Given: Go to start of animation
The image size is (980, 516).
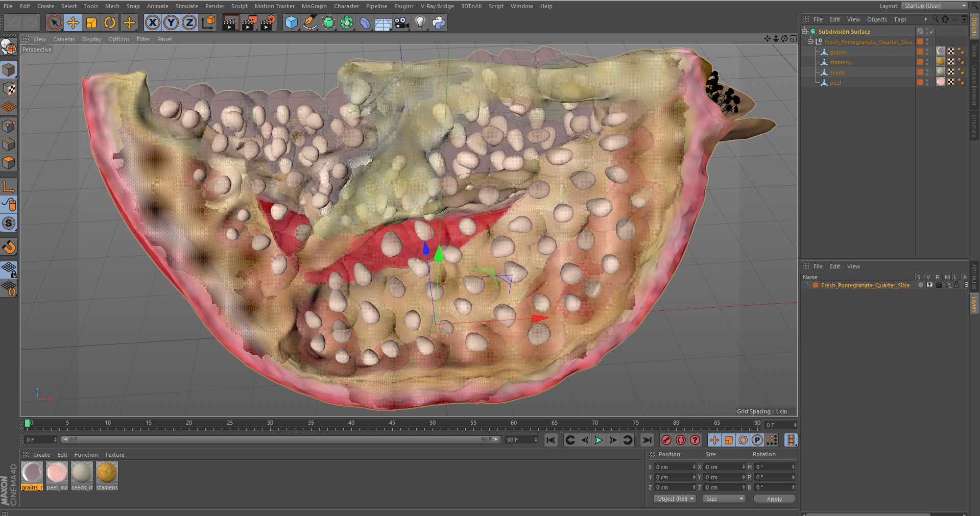Looking at the screenshot, I should pos(551,440).
